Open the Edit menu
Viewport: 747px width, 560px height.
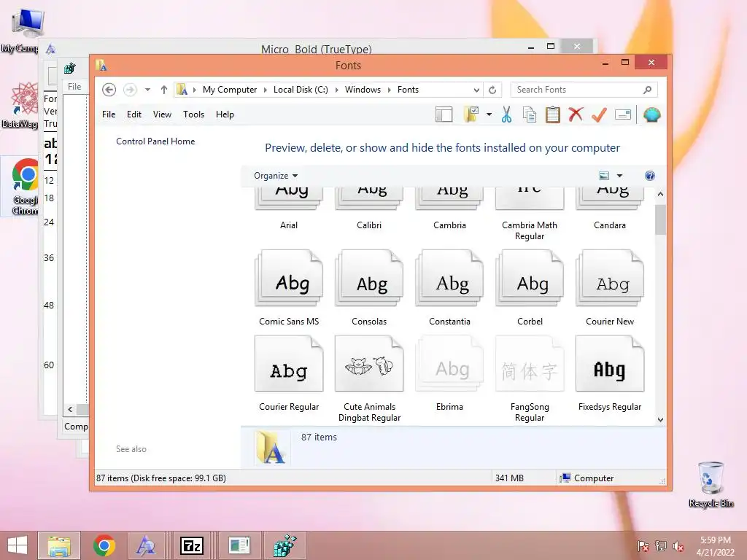tap(134, 114)
